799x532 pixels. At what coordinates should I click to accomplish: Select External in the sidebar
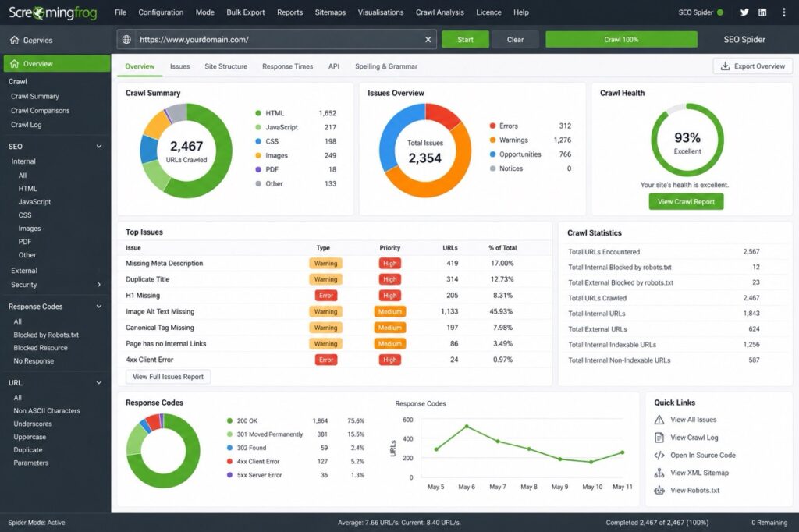click(x=24, y=271)
